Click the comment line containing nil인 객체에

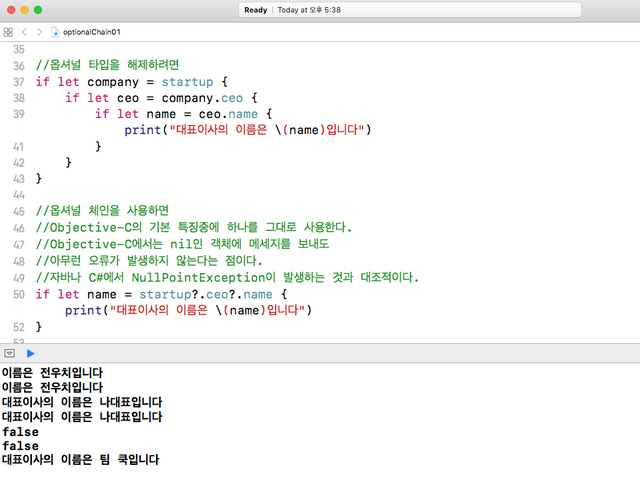click(x=182, y=244)
